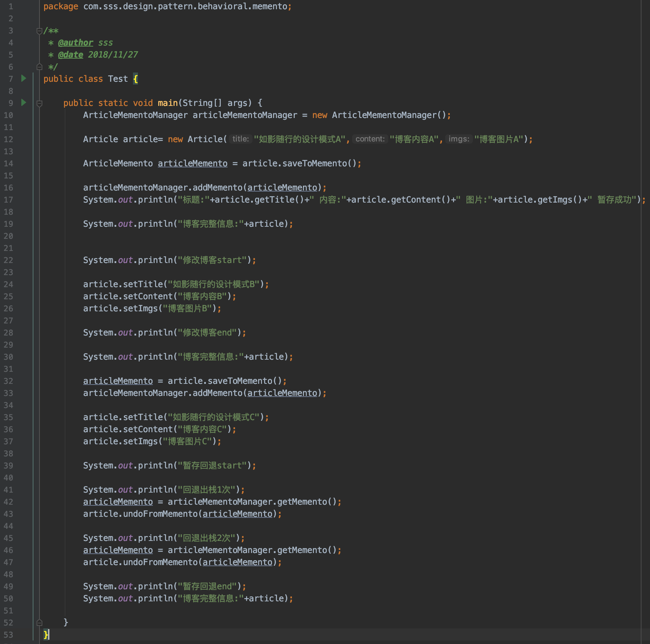Click article.getContent() on line 17

click(401, 200)
